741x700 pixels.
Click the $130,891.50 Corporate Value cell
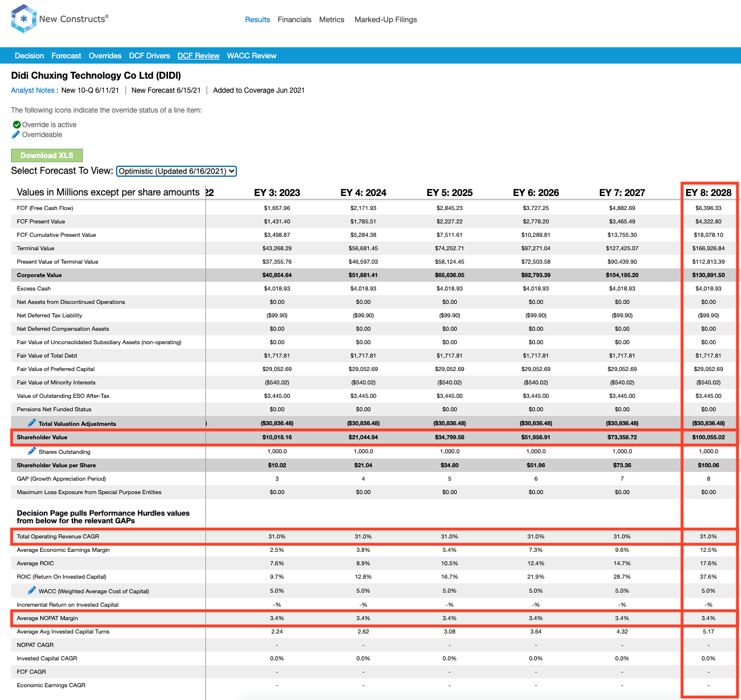coord(708,275)
